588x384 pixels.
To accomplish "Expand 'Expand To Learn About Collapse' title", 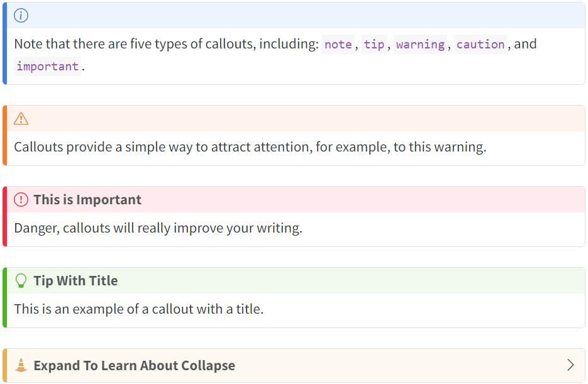I will click(x=134, y=365).
